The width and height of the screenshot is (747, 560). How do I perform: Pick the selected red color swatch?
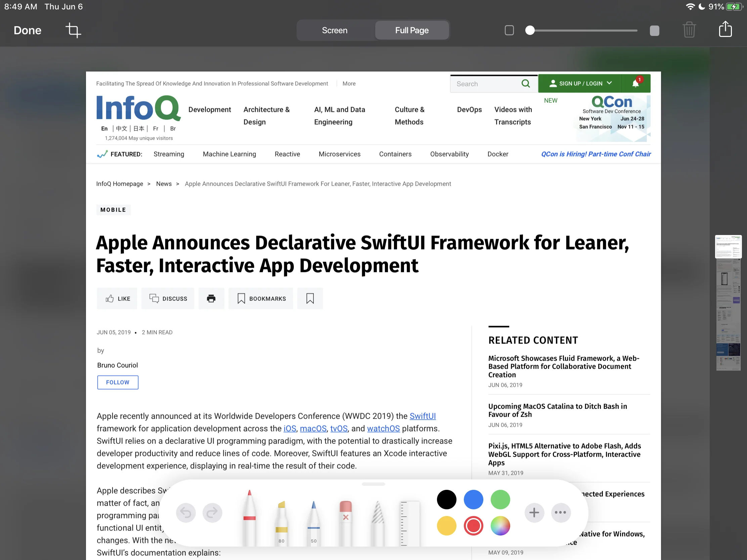[x=474, y=526]
